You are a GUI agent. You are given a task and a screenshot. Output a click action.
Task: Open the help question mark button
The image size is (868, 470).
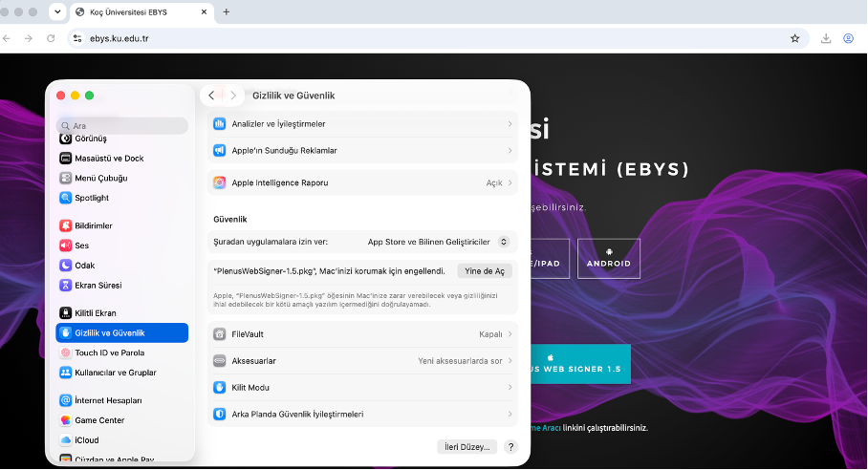coord(510,447)
